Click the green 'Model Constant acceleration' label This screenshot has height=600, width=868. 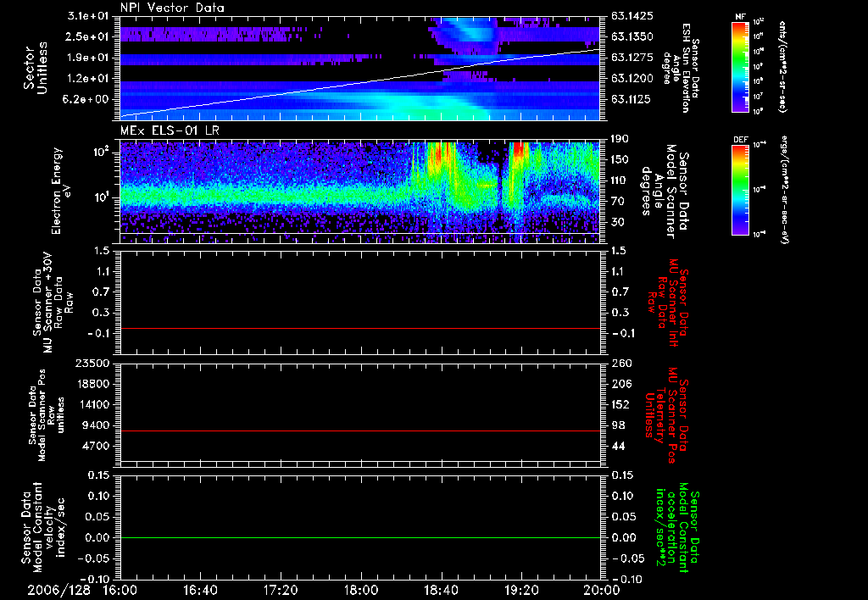click(x=676, y=528)
